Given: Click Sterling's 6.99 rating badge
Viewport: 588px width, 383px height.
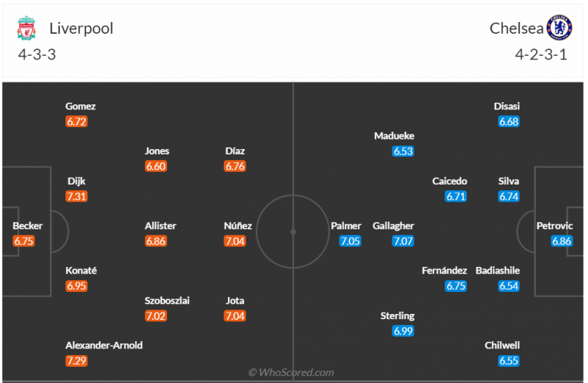Looking at the screenshot, I should point(403,332).
